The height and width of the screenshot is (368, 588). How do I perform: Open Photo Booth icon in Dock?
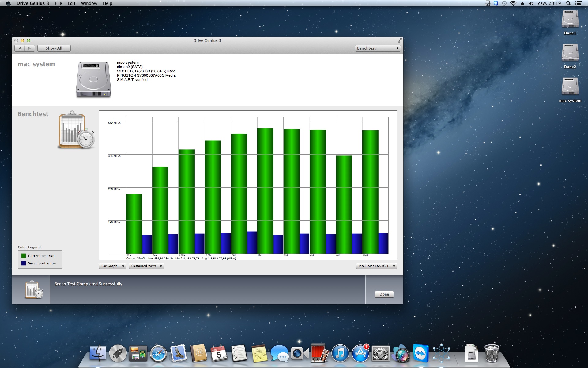[320, 353]
